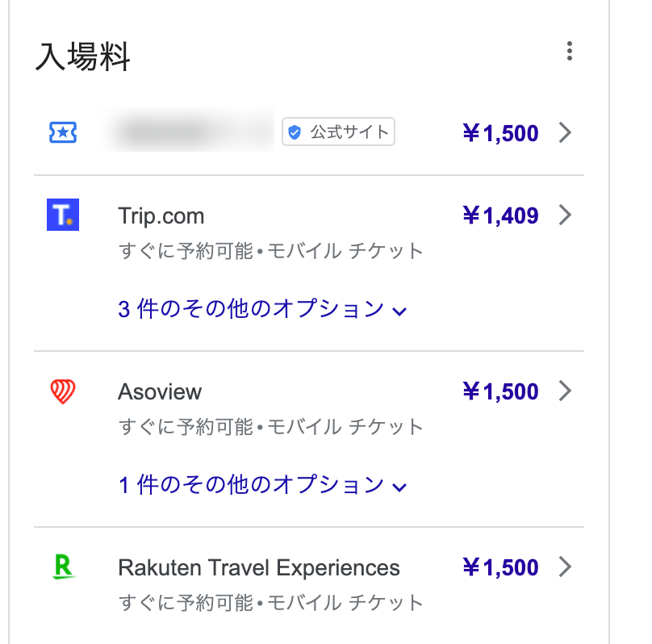Click the arrow beside the official site price
The width and height of the screenshot is (652, 644).
coord(565,132)
